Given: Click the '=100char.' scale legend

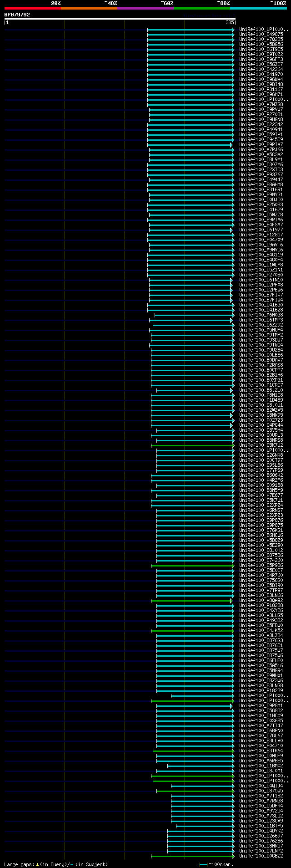Looking at the screenshot, I should click(x=221, y=864).
